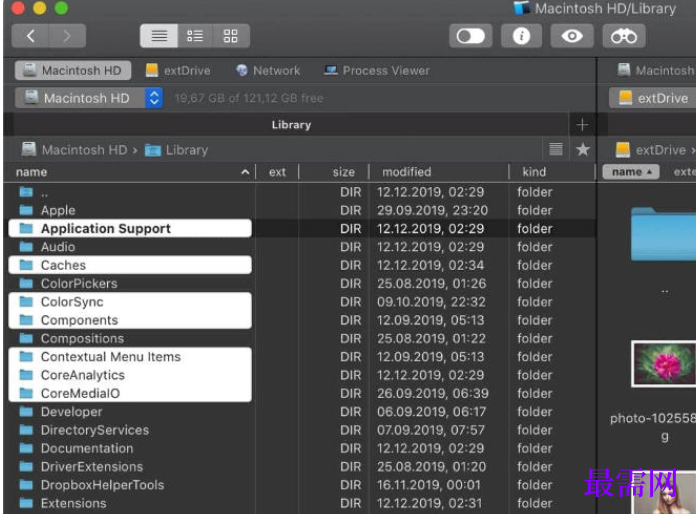Click the Quick Look eye icon

pos(572,36)
